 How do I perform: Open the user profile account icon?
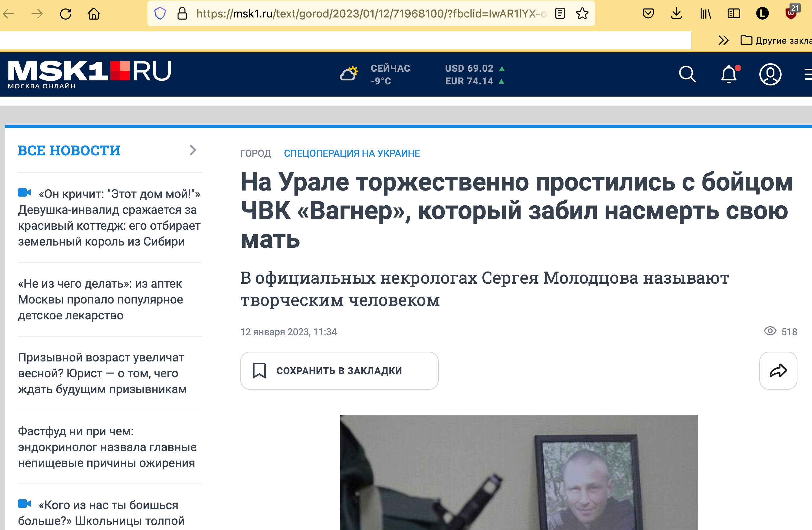pos(770,74)
